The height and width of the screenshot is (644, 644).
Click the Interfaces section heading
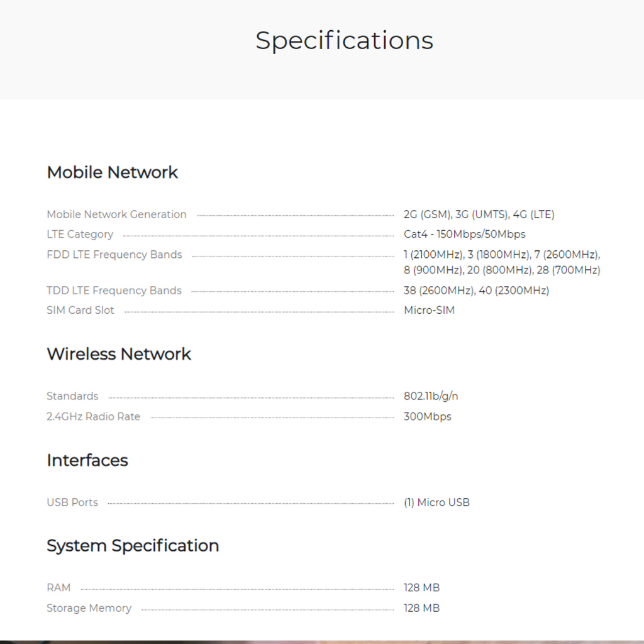coord(87,460)
